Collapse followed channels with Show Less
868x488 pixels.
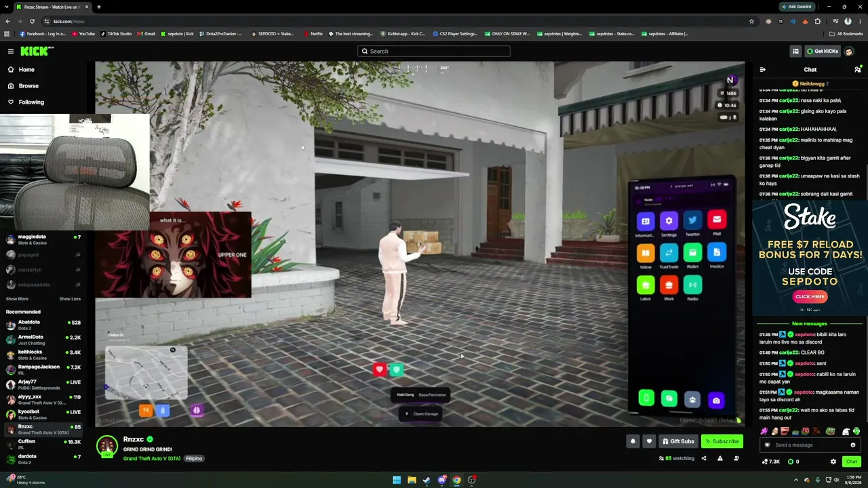coord(70,299)
